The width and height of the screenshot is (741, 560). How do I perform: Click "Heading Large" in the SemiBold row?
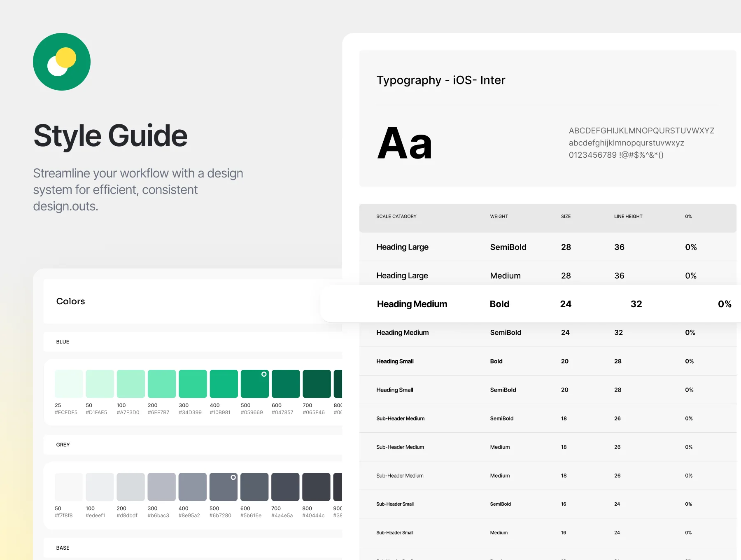coord(402,247)
